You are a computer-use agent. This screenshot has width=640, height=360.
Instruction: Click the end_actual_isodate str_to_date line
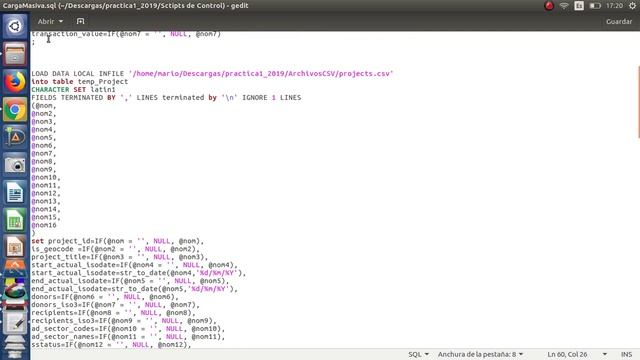(135, 289)
